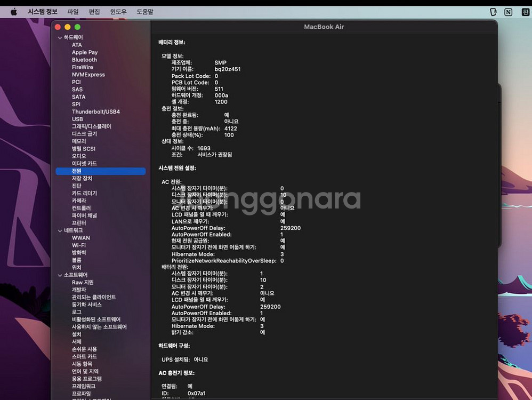The width and height of the screenshot is (532, 400).
Task: Select SAS in the sidebar
Action: point(77,90)
